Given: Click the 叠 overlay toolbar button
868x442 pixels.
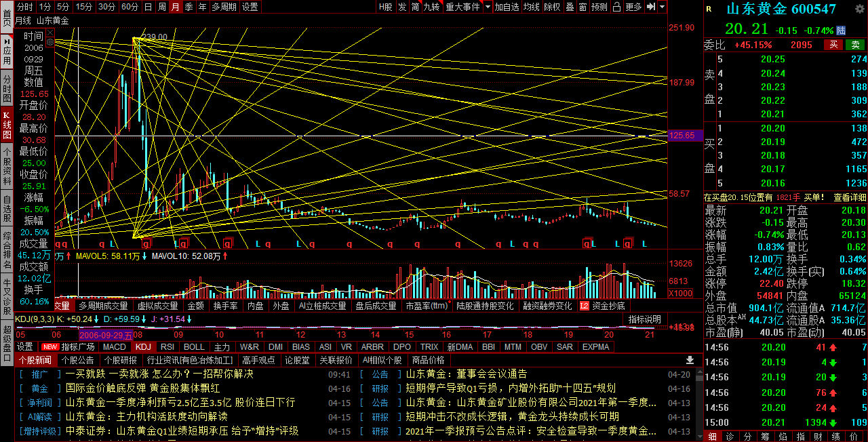Looking at the screenshot, I should coord(570,7).
